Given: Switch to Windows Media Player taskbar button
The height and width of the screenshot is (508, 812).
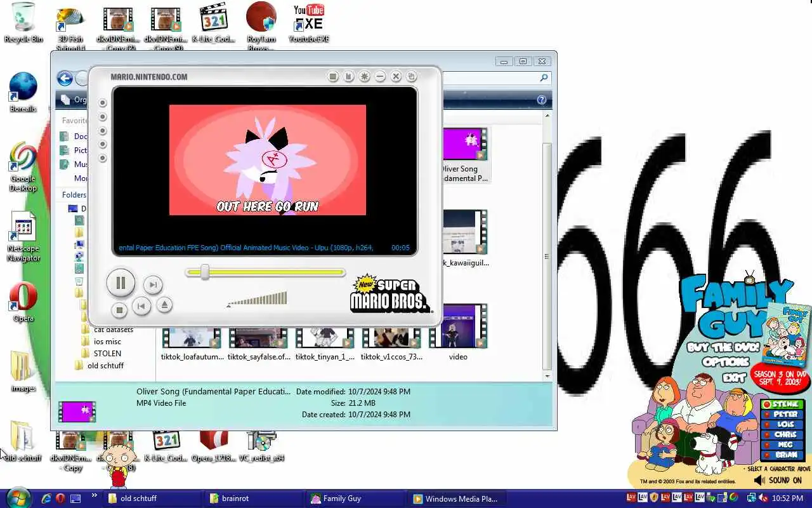Looking at the screenshot, I should (x=457, y=498).
